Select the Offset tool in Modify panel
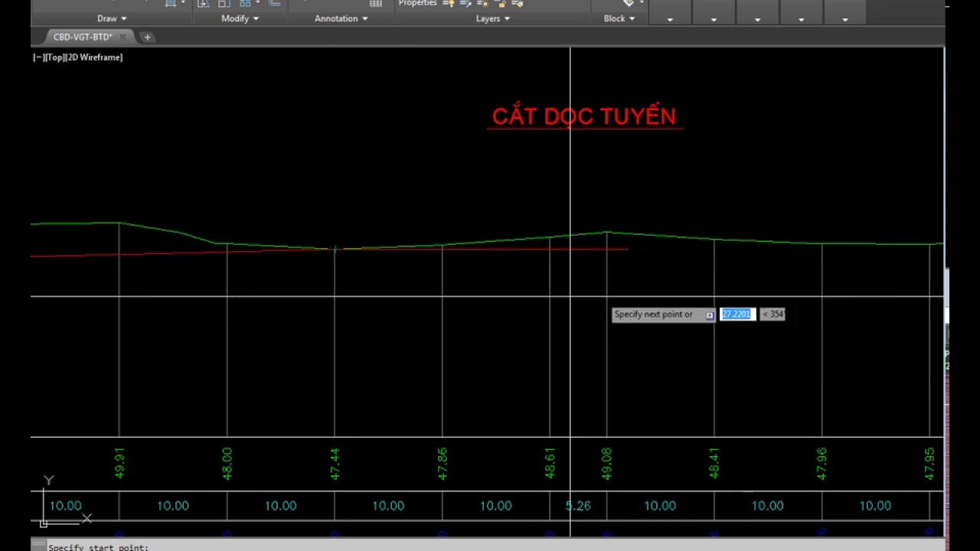Viewport: 980px width, 551px height. [274, 3]
